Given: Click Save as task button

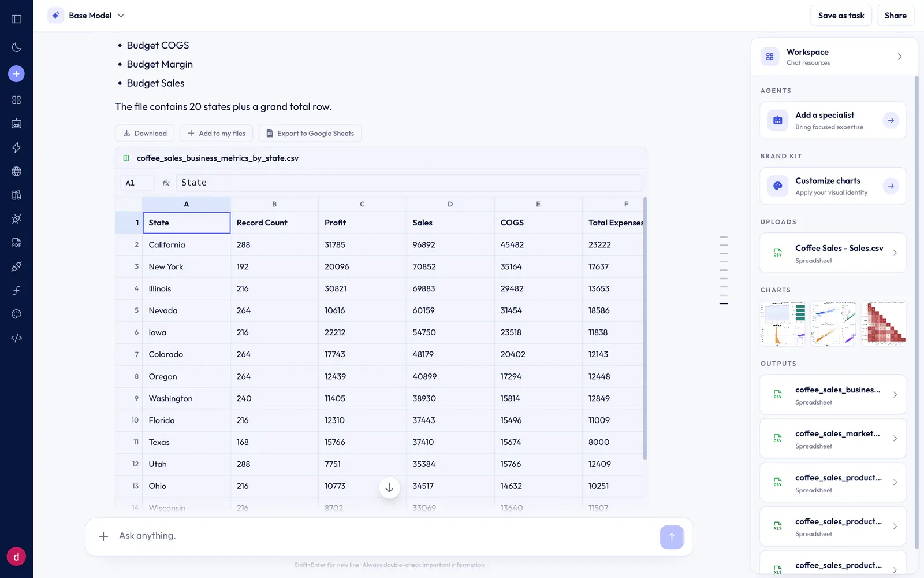Looking at the screenshot, I should click(x=841, y=16).
